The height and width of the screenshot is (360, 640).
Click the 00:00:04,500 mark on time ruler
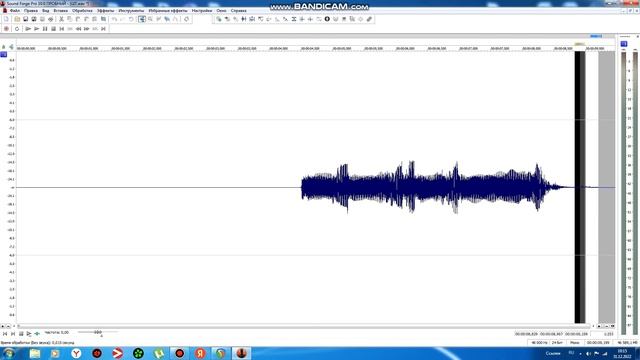(310, 48)
